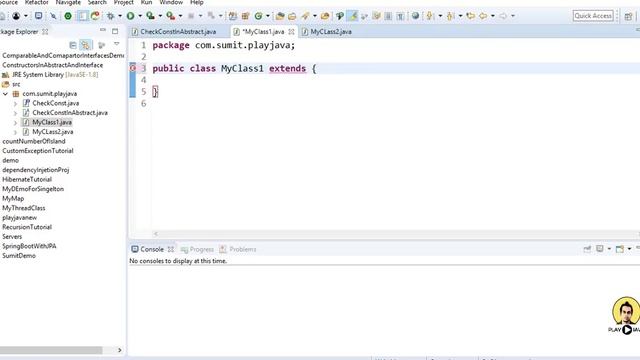Open the Run button dropdown arrow
The height and width of the screenshot is (360, 640).
[x=140, y=16]
